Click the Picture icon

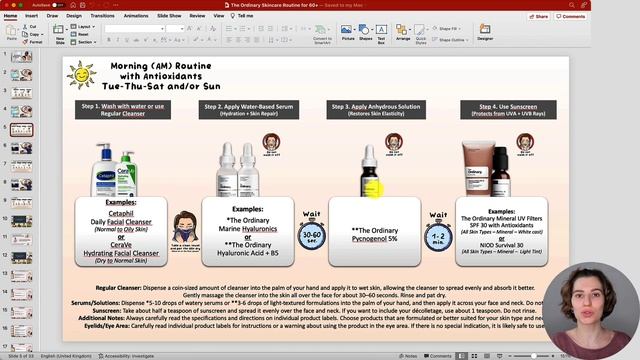coord(346,29)
